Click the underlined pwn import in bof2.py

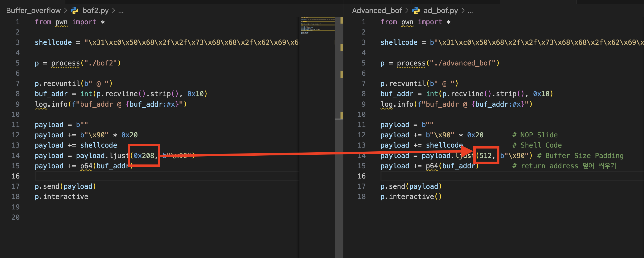coord(61,22)
